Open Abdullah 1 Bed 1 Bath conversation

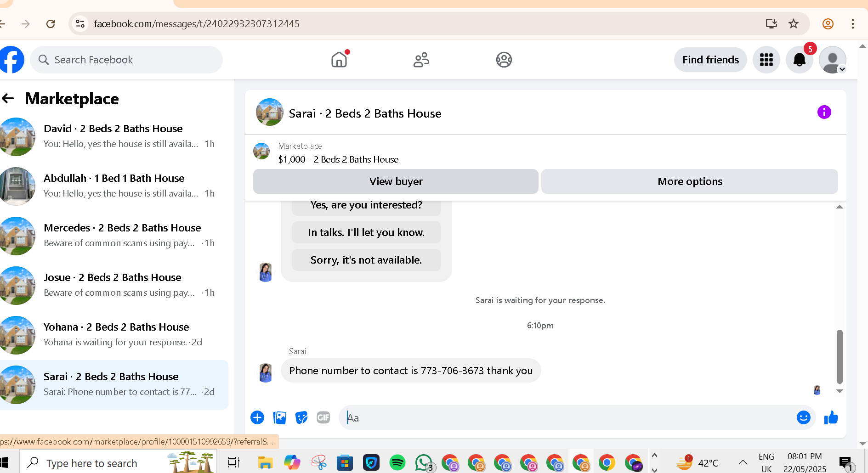[114, 186]
